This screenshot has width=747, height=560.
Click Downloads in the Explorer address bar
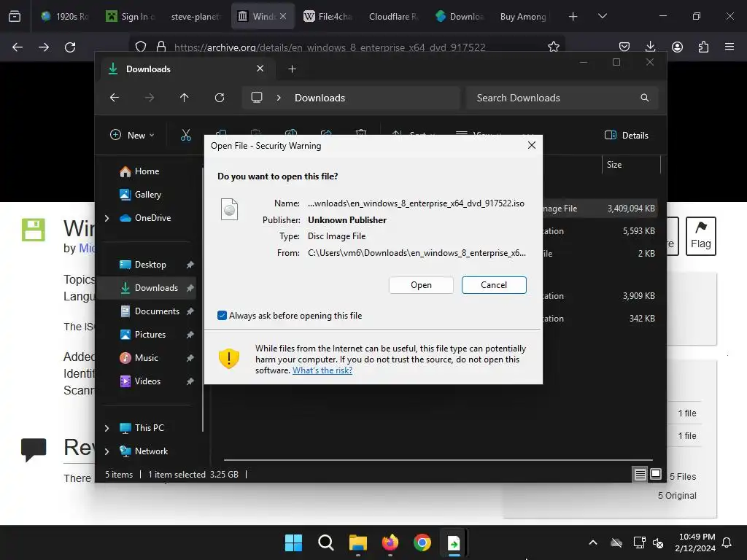click(x=320, y=98)
